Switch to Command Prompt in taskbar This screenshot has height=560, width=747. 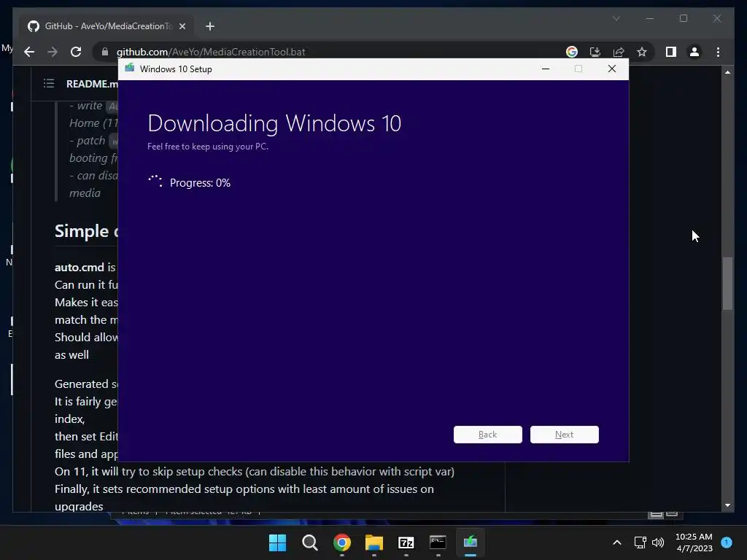[x=438, y=542]
